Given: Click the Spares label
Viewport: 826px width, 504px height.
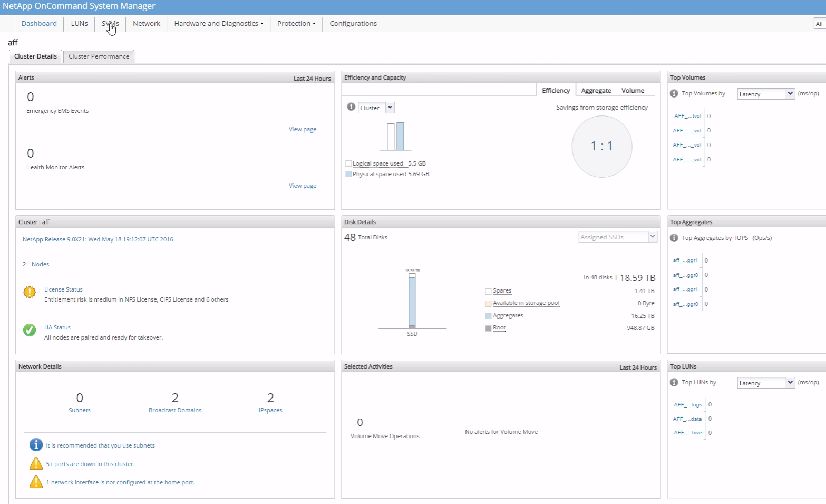Looking at the screenshot, I should [502, 291].
